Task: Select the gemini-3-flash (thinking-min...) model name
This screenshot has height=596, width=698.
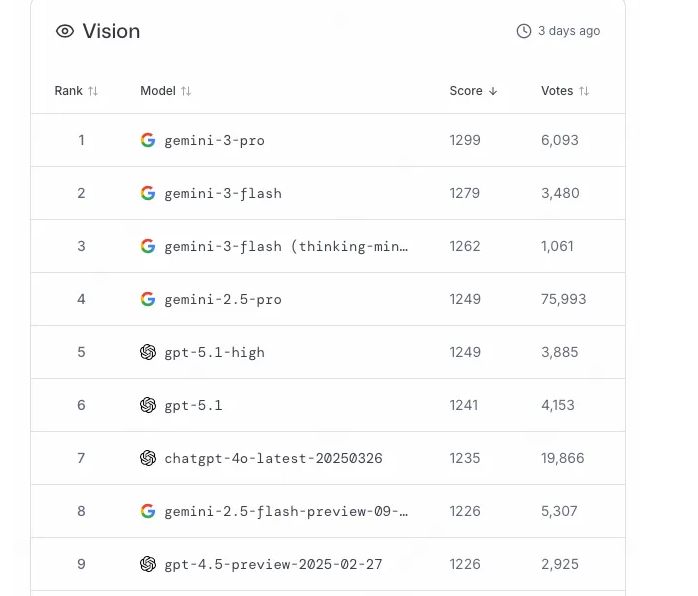Action: [286, 247]
